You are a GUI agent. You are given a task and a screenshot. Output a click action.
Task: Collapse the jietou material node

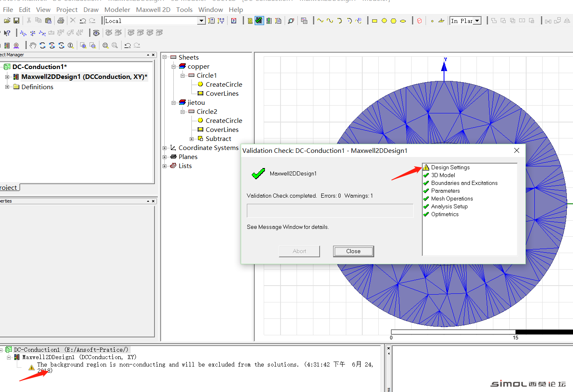[174, 103]
